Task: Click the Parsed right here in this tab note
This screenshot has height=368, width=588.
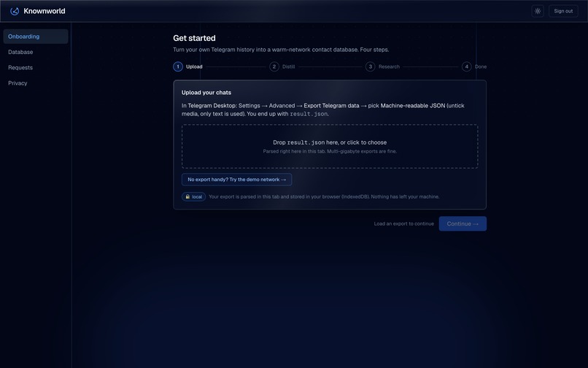Action: 330,151
